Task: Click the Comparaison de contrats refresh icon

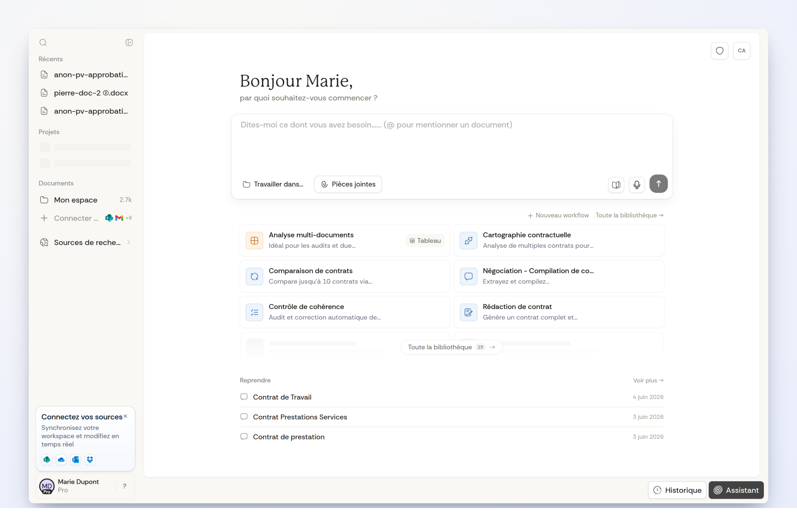Action: 254,276
